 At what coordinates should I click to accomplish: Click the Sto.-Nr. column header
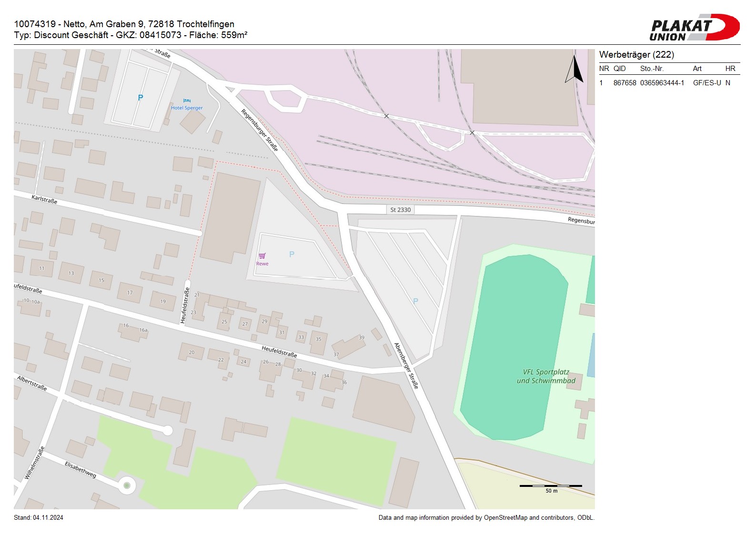652,69
